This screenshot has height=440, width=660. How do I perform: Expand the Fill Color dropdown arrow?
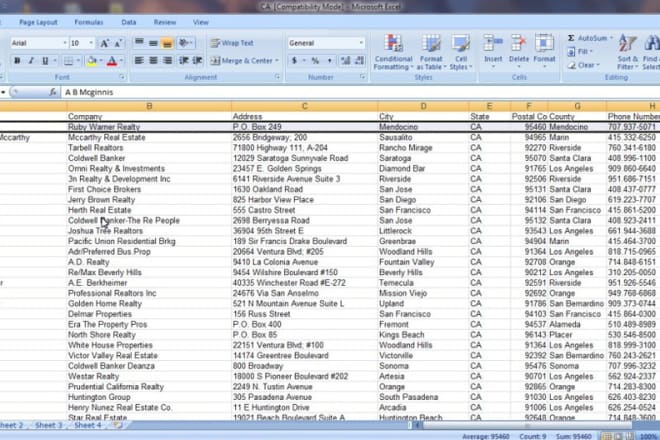[101, 61]
